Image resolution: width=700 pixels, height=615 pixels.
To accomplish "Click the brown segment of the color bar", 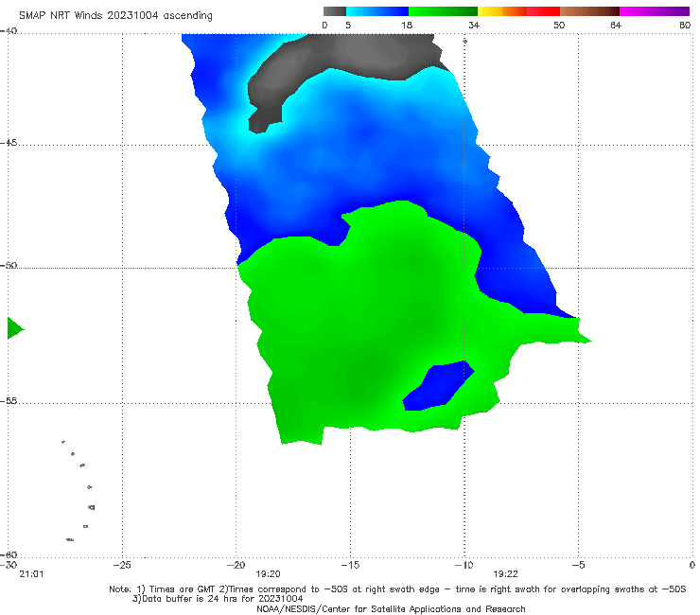I will (589, 11).
